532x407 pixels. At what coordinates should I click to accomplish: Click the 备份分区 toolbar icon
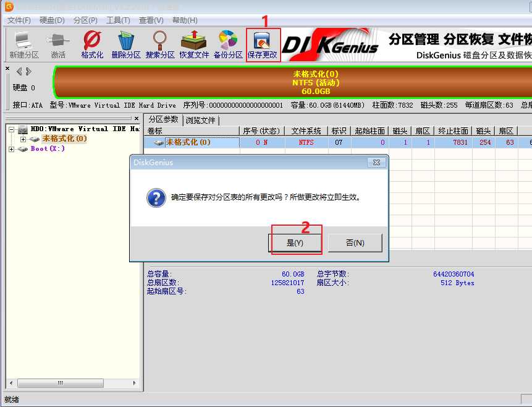pos(228,45)
